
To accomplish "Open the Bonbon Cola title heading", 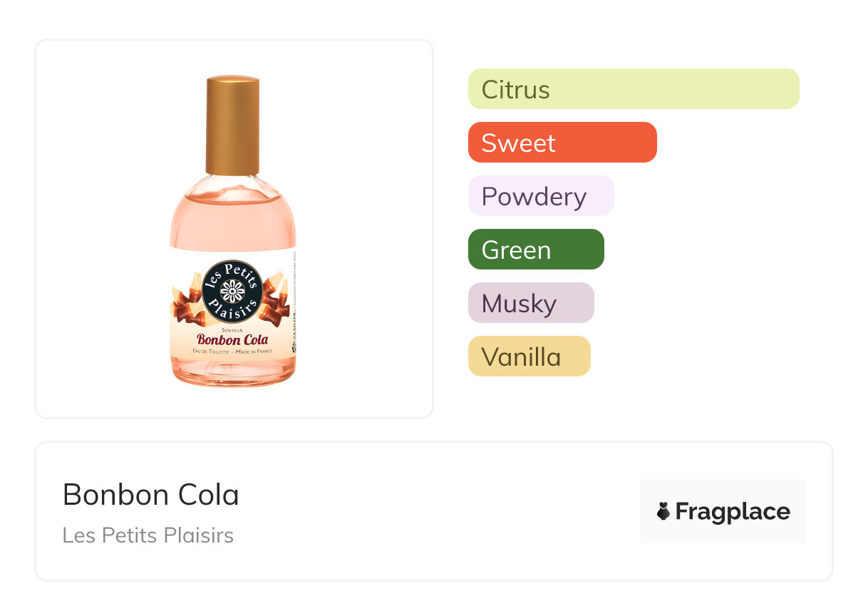I will (x=151, y=494).
